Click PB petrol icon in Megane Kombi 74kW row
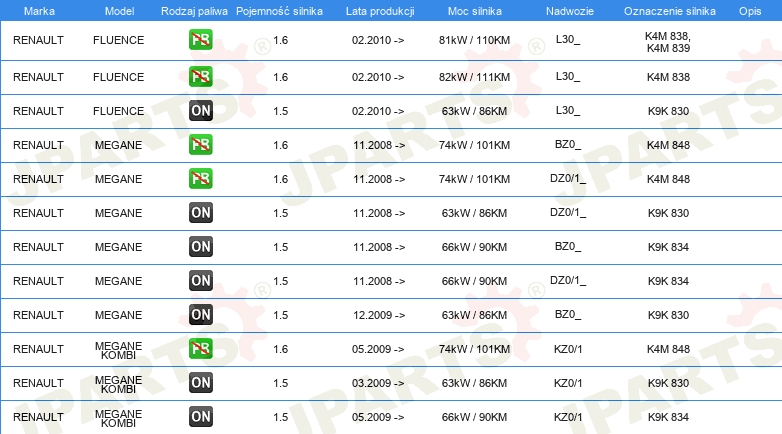782x434 pixels. [x=201, y=349]
